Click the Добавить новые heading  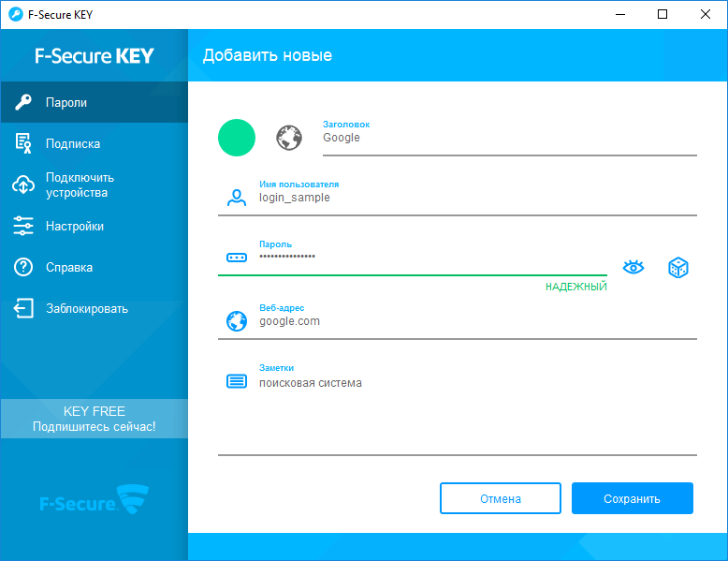click(268, 55)
